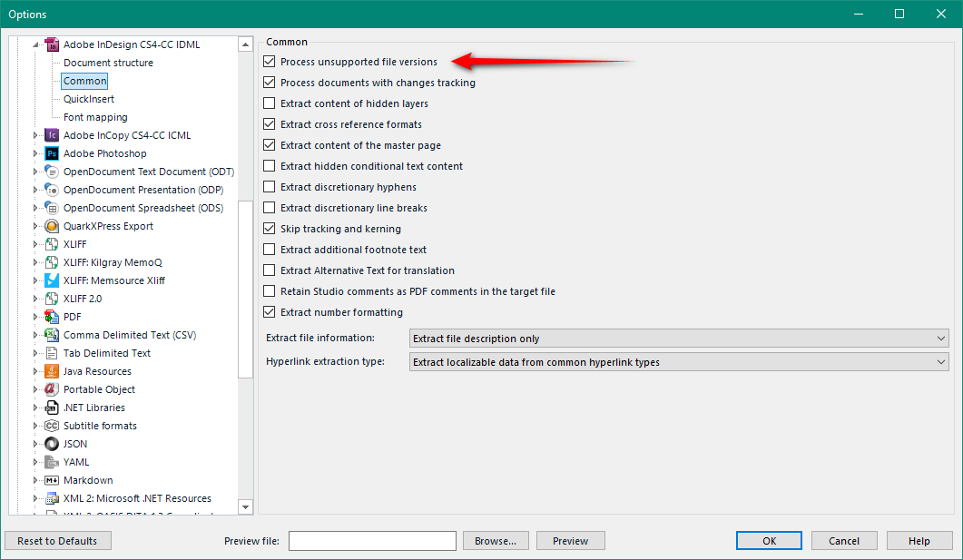The width and height of the screenshot is (963, 560).
Task: Enable Extract hidden conditional text content
Action: pyautogui.click(x=269, y=166)
